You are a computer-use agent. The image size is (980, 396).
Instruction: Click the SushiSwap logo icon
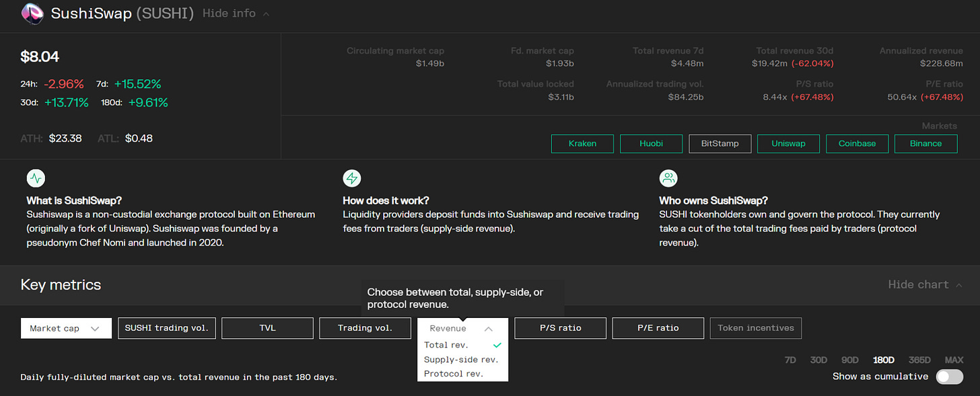coord(32,13)
